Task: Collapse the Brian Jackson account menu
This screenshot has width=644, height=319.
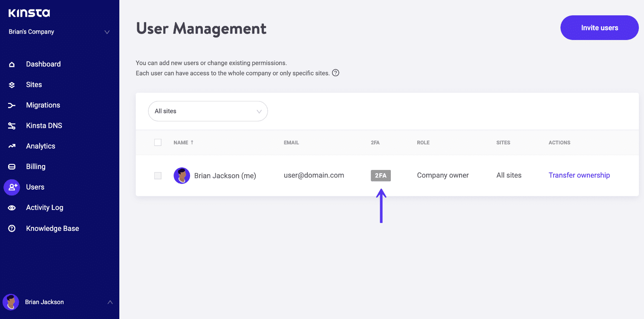Action: pyautogui.click(x=110, y=302)
